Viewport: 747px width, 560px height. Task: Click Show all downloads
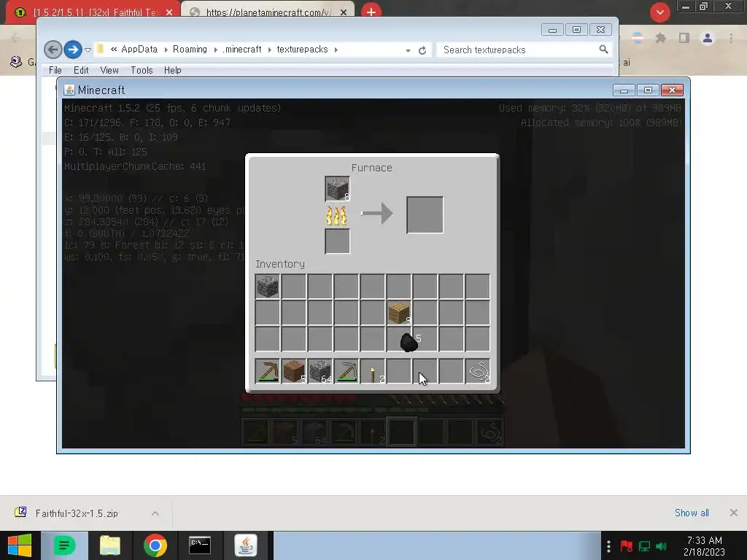(x=692, y=513)
